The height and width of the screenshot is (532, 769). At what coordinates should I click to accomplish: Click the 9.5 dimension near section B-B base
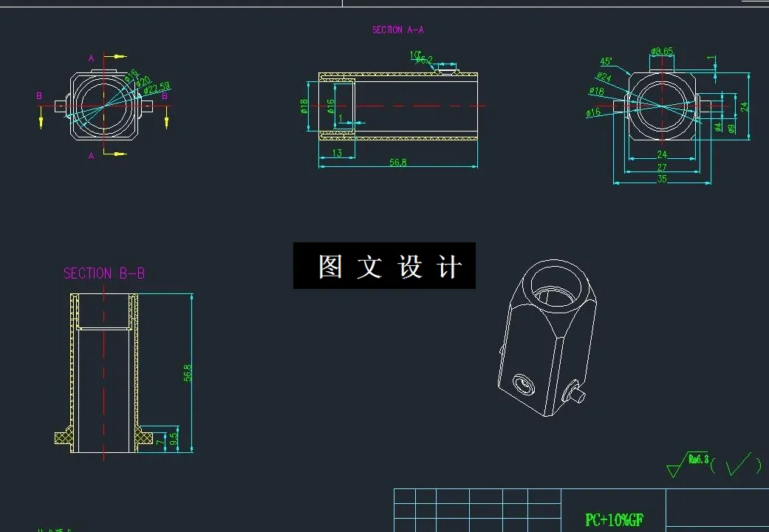(x=174, y=437)
